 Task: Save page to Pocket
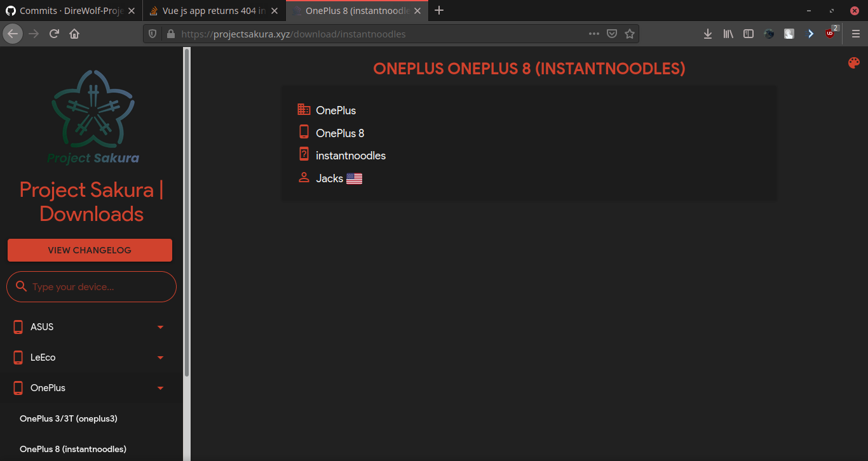tap(612, 34)
